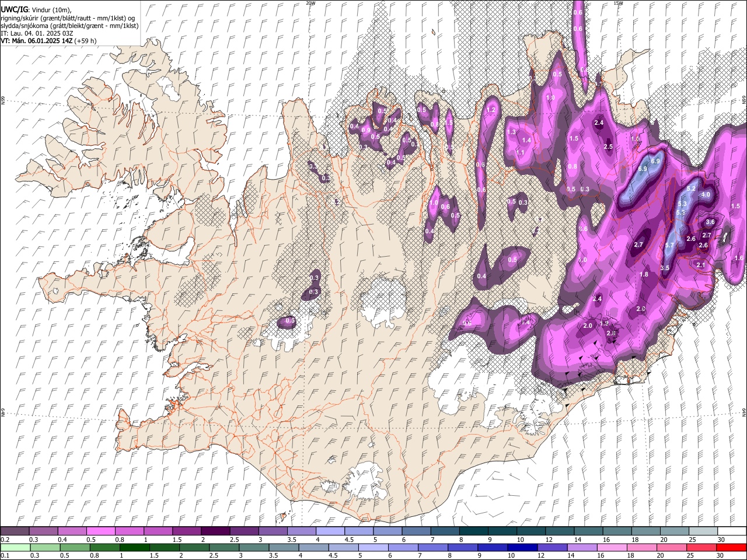Pick the dark purple 2 swatch in the upper legend
This screenshot has height=560, width=747.
215,531
